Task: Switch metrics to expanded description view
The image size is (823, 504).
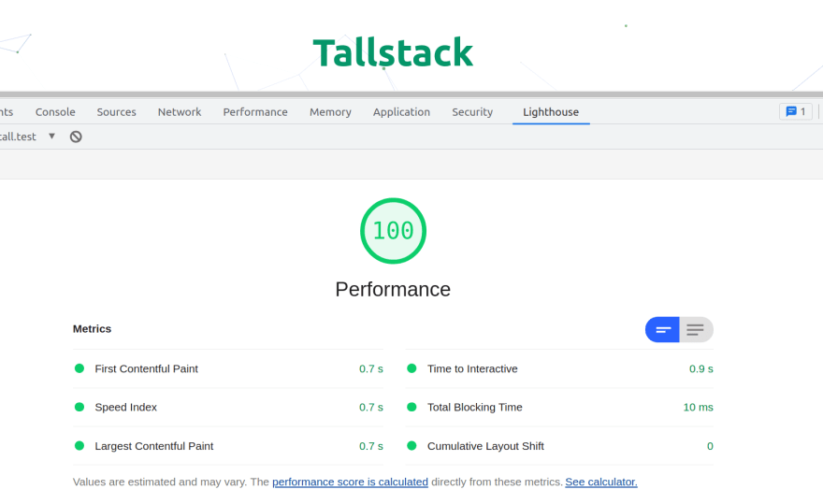Action: coord(696,330)
